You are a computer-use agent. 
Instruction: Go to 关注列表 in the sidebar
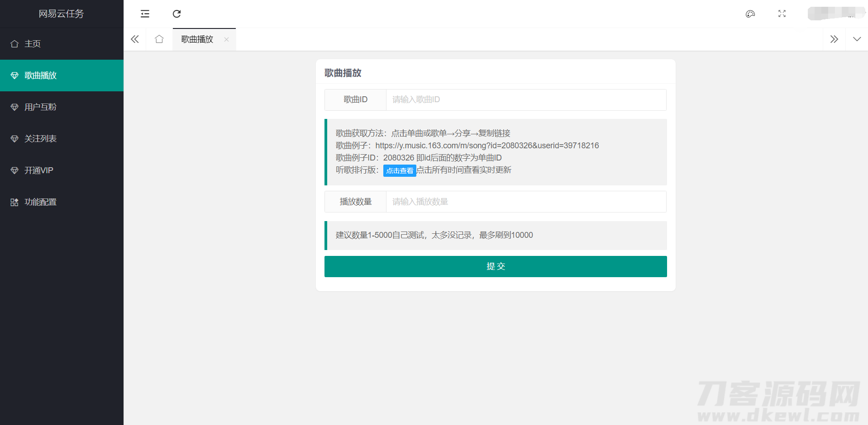tap(41, 139)
